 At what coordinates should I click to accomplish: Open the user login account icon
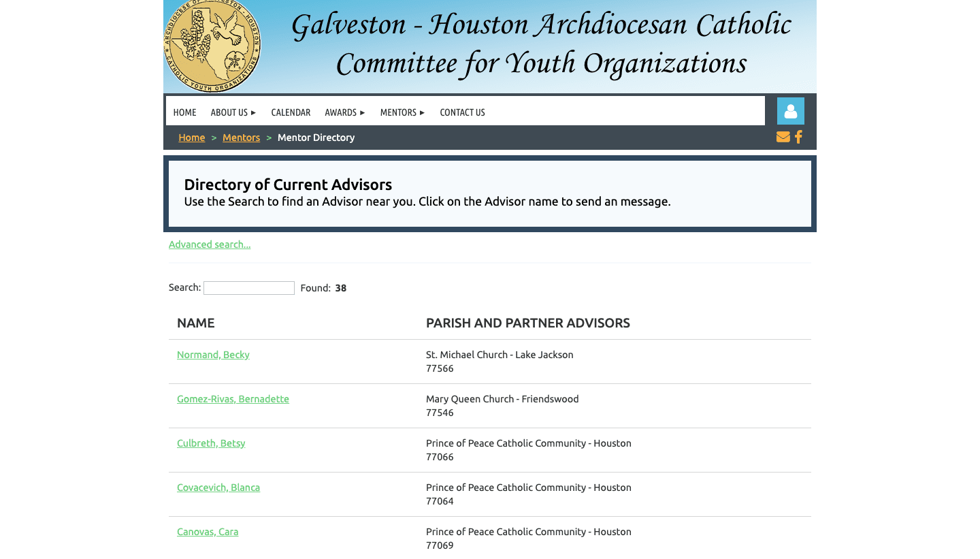click(790, 110)
